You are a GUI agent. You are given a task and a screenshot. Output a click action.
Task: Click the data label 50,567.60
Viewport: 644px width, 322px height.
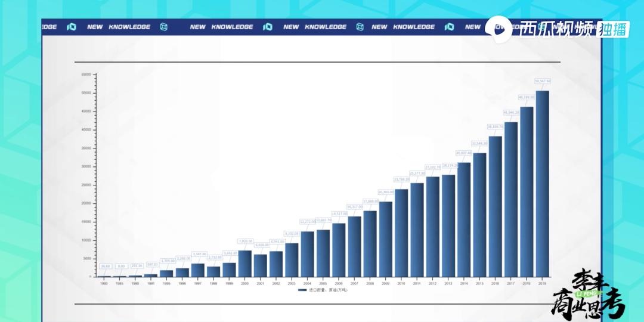tap(543, 81)
